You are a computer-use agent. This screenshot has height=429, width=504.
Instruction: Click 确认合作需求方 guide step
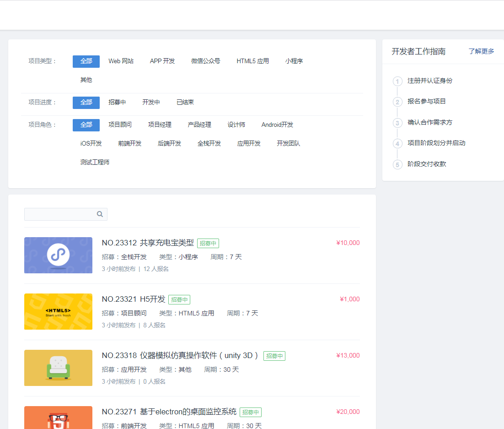430,122
